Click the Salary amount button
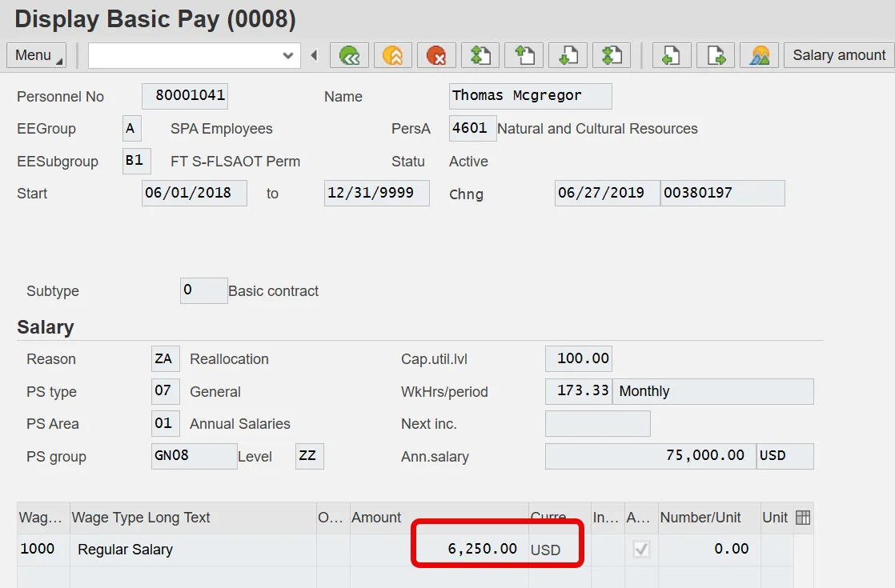895x588 pixels. click(838, 55)
